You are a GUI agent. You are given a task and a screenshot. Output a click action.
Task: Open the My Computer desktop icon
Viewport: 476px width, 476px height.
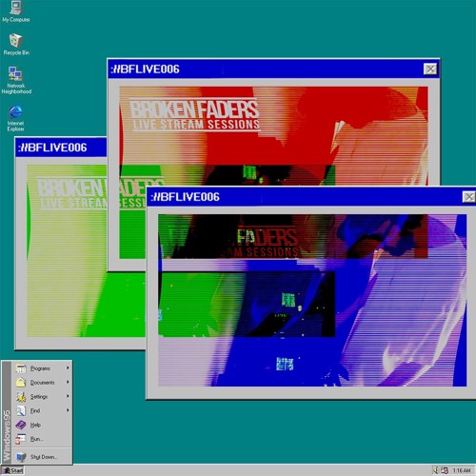click(15, 11)
